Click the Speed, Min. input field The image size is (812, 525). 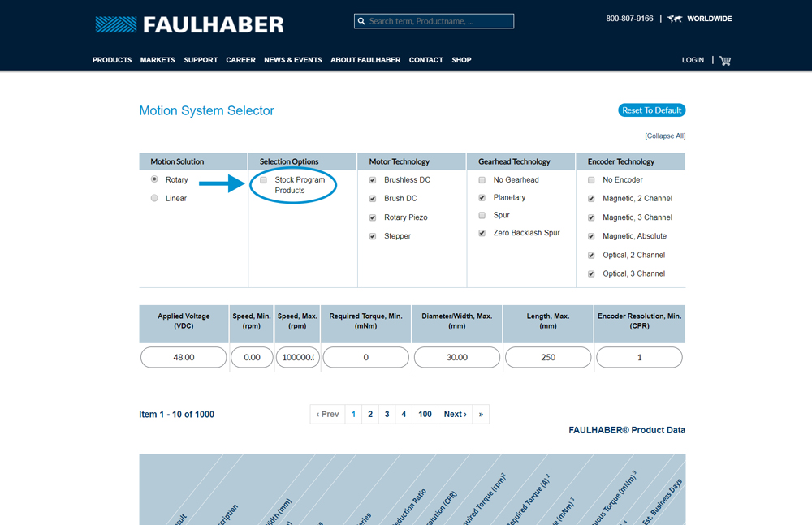click(x=252, y=357)
